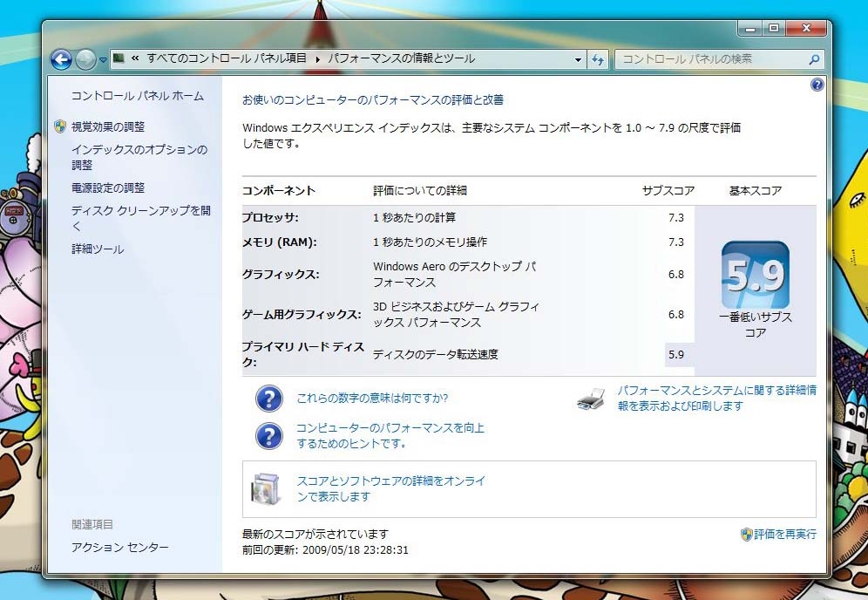Click the ディスクのデータ転送速度 description
The width and height of the screenshot is (868, 600).
(x=436, y=355)
